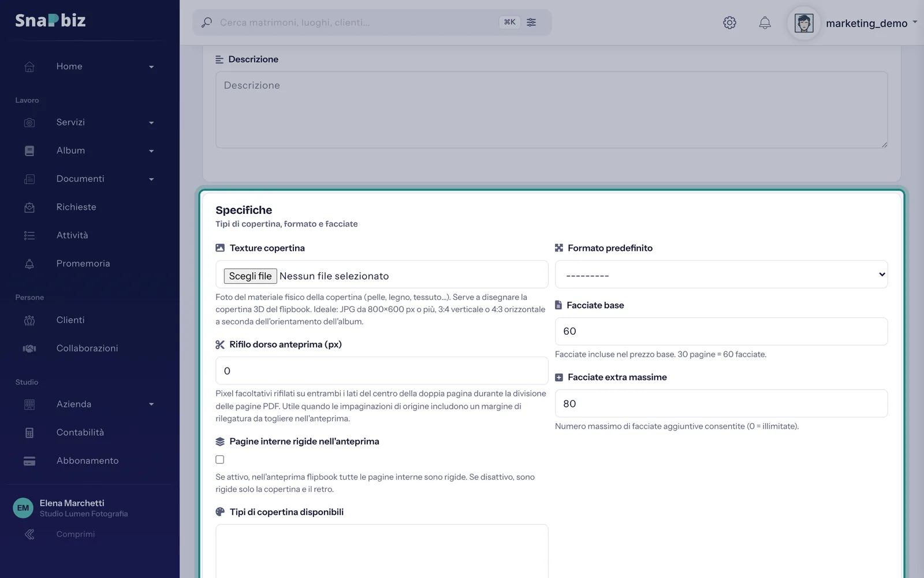
Task: Click the Snapbiz logo
Action: click(50, 20)
